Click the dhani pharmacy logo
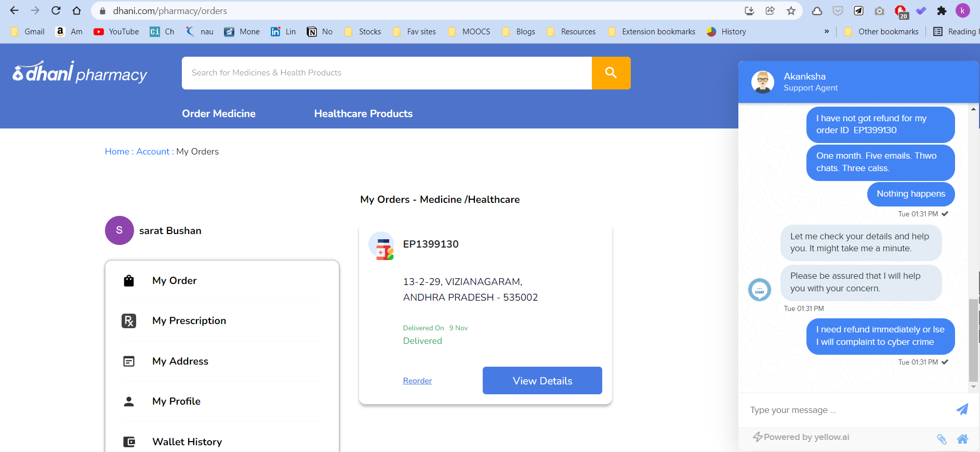The image size is (980, 452). [x=80, y=73]
